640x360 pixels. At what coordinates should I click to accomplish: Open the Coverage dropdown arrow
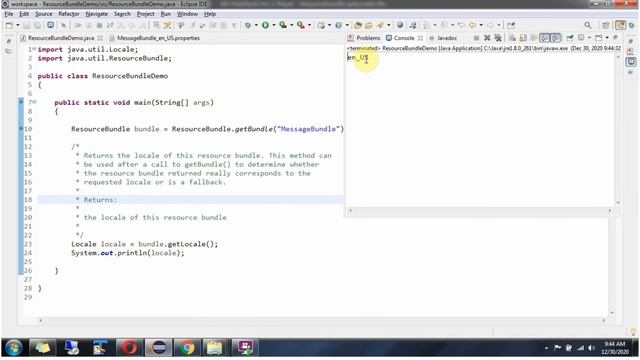click(x=291, y=25)
